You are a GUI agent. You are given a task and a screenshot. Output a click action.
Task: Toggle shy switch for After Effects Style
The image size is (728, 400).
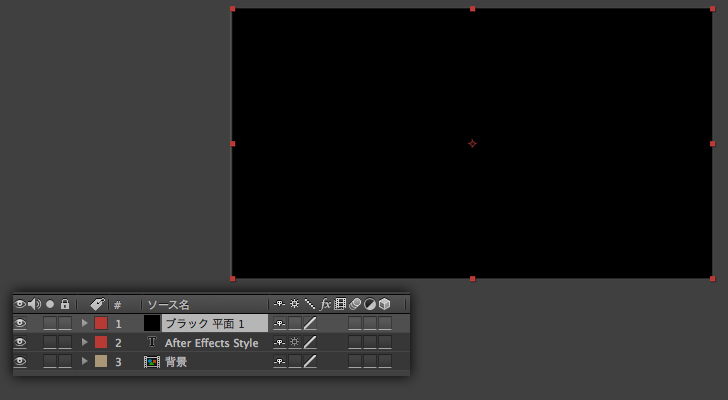click(280, 342)
